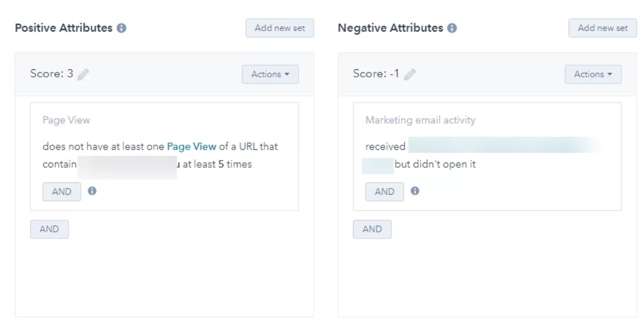Click the Score: -1 label text
Screen dimensions: 644x325
376,74
